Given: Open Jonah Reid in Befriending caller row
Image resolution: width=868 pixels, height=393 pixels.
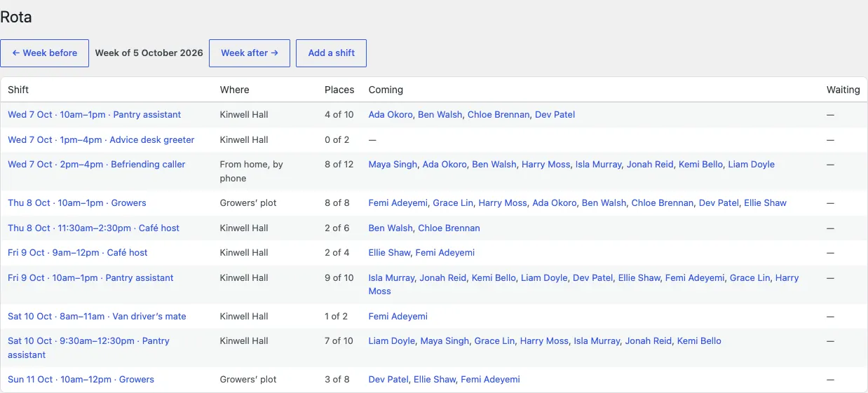Looking at the screenshot, I should (x=650, y=165).
